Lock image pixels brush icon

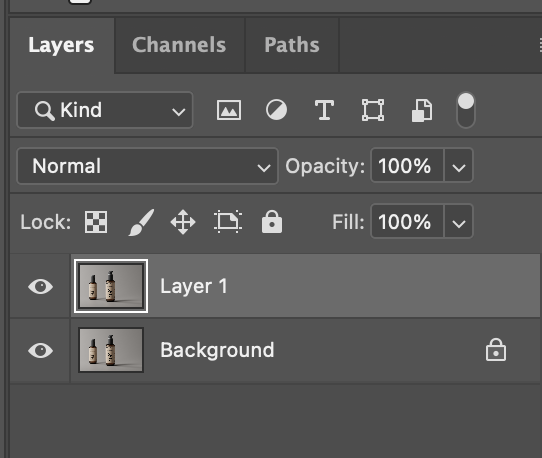pyautogui.click(x=141, y=222)
